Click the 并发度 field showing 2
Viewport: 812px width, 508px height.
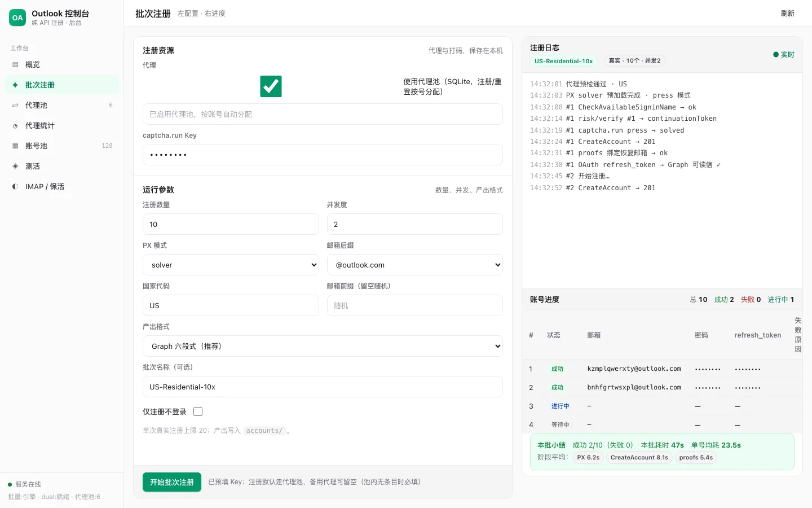tap(415, 224)
